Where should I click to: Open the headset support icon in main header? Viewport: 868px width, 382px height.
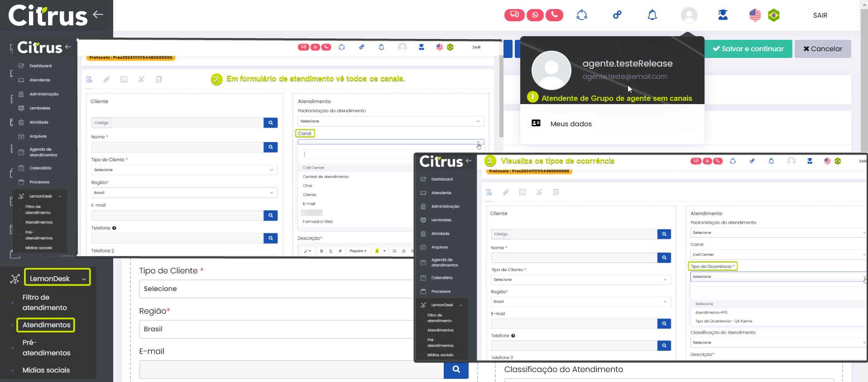pyautogui.click(x=582, y=15)
